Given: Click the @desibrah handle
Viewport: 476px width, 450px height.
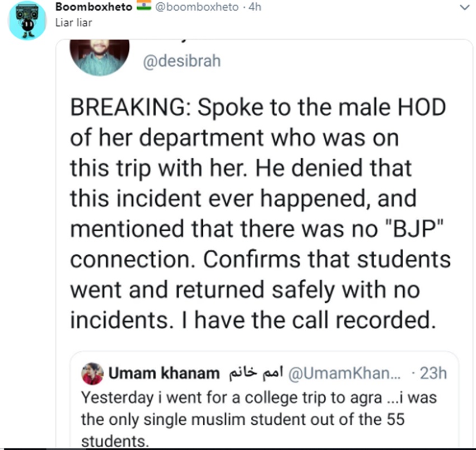Looking at the screenshot, I should point(182,61).
